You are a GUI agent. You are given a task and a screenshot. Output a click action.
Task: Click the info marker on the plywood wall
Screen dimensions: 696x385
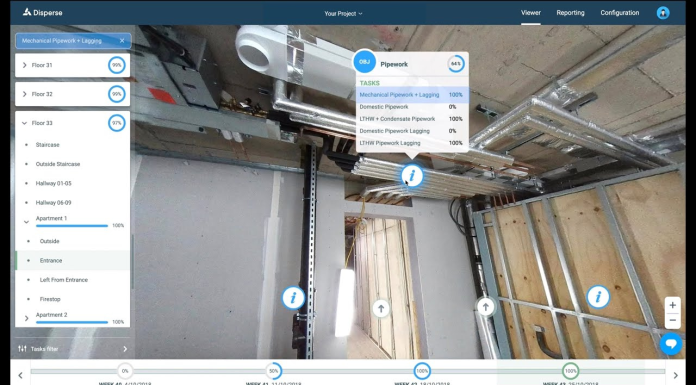point(598,297)
